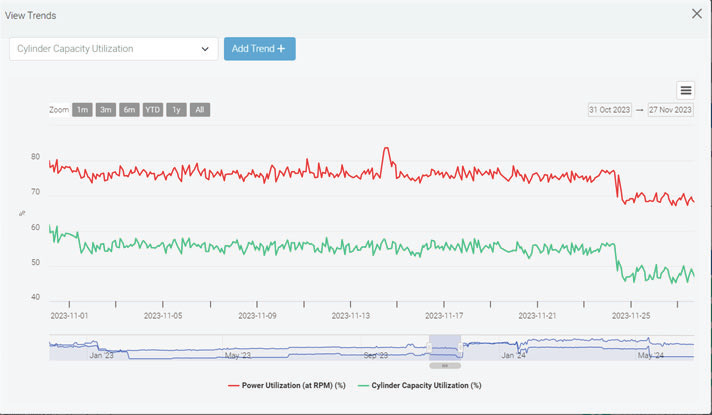This screenshot has height=415, width=712.
Task: Click the red Power Utilization peak
Action: [x=385, y=149]
